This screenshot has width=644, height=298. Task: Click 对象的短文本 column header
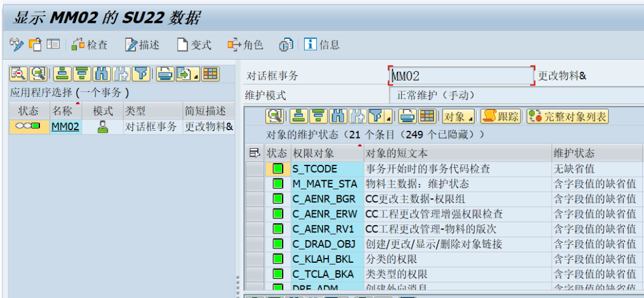pos(458,153)
